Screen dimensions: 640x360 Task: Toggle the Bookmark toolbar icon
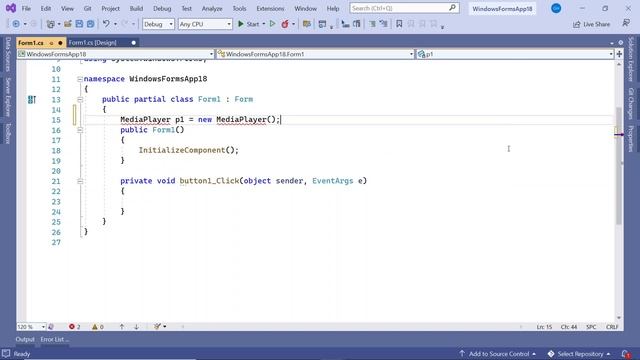click(399, 24)
